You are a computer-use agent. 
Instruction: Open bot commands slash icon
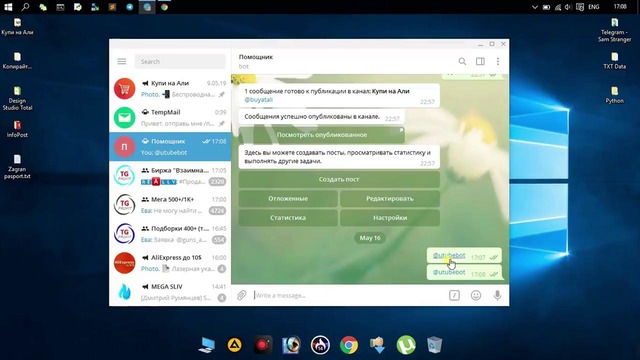[454, 295]
